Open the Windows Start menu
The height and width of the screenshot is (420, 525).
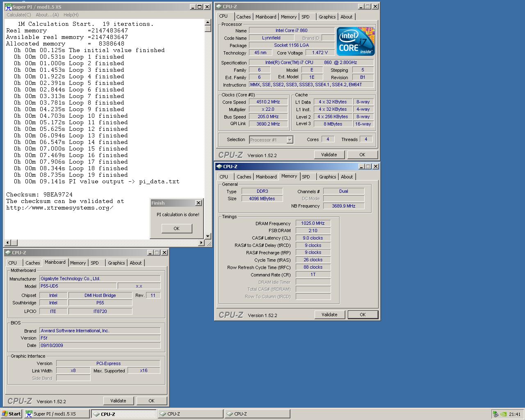[x=11, y=414]
